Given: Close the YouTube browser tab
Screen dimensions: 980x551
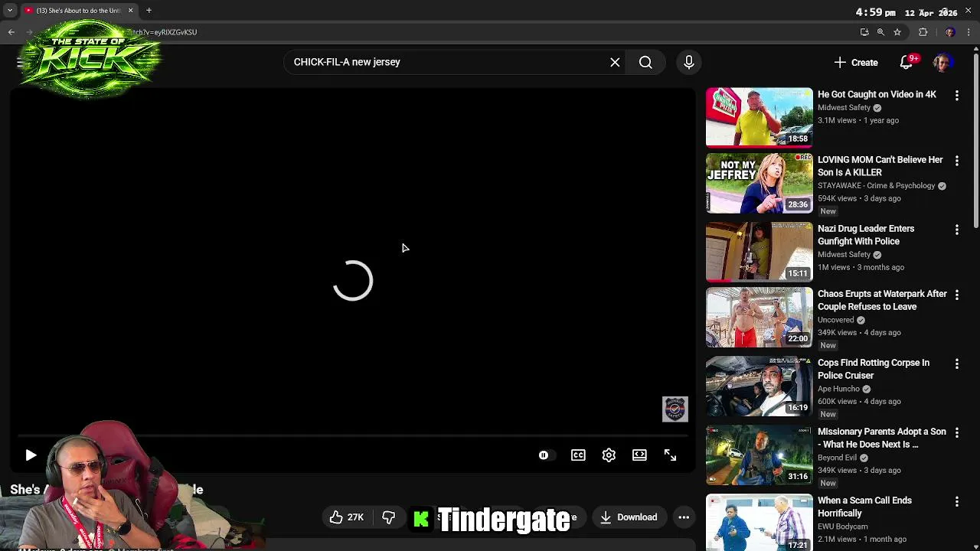Looking at the screenshot, I should coord(130,11).
